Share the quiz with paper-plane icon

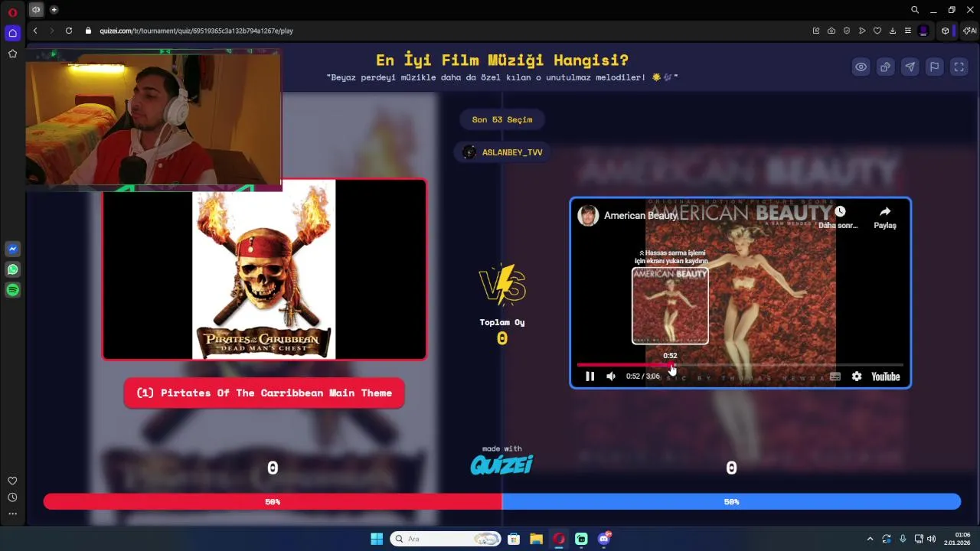(910, 67)
